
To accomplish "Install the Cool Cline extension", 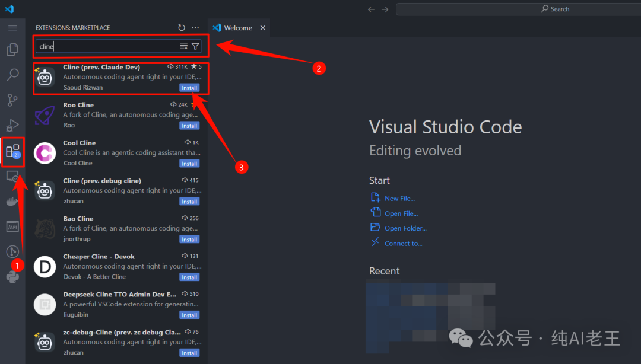I will (x=189, y=164).
